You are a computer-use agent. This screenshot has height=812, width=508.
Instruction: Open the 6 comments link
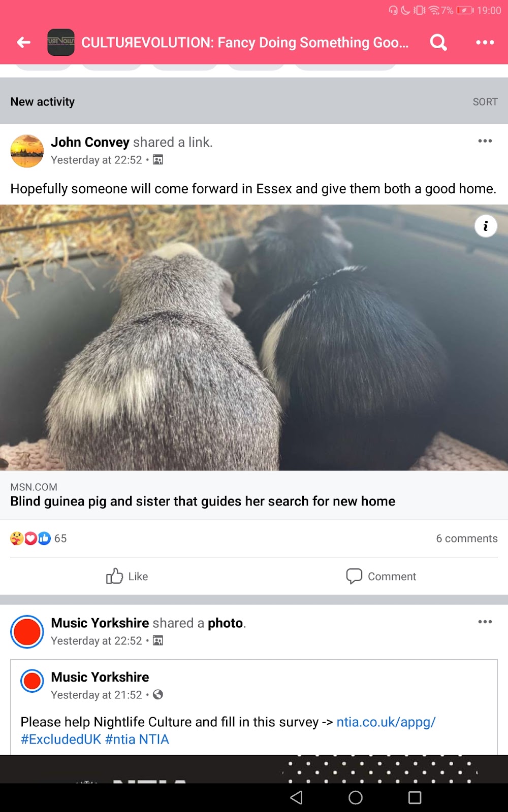466,538
